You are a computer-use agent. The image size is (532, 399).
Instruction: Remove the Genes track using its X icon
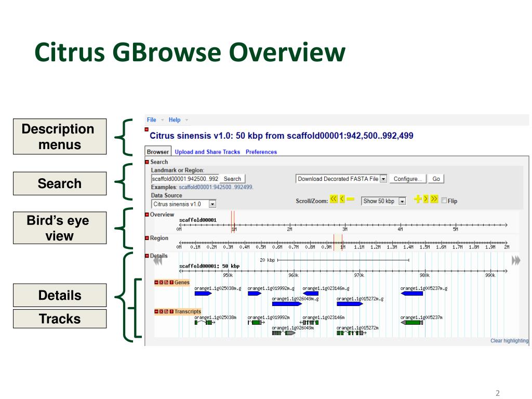click(x=162, y=282)
